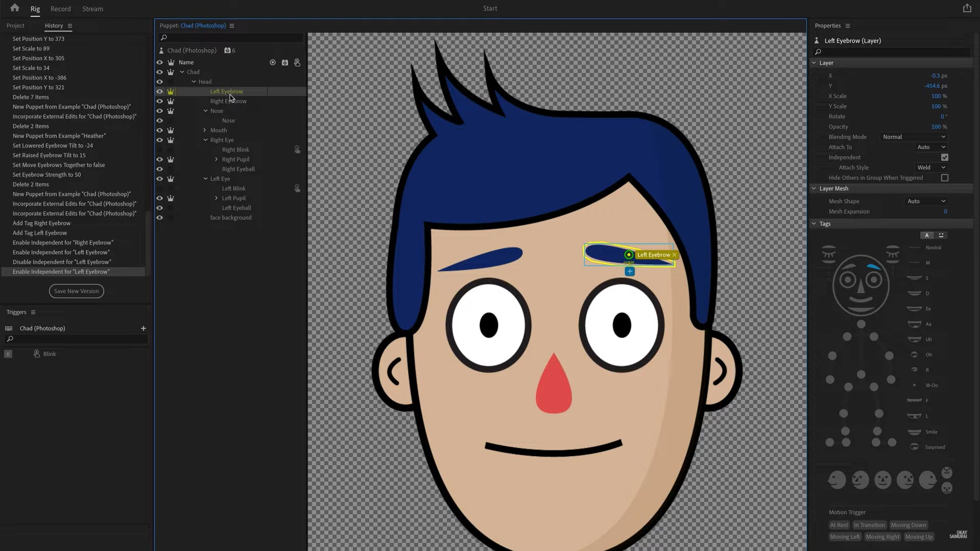
Task: Click trigger icon beside Right Blink layer
Action: (x=297, y=150)
